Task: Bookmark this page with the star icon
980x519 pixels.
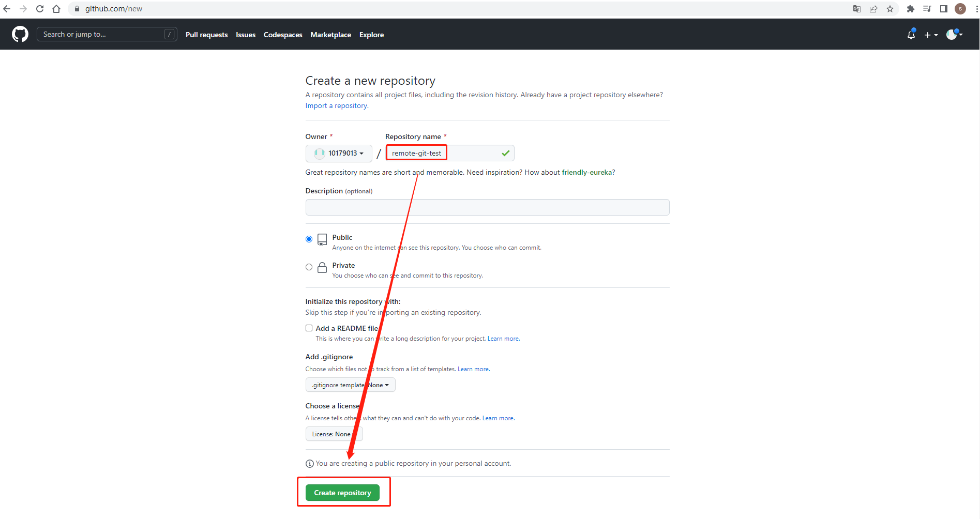Action: coord(890,9)
